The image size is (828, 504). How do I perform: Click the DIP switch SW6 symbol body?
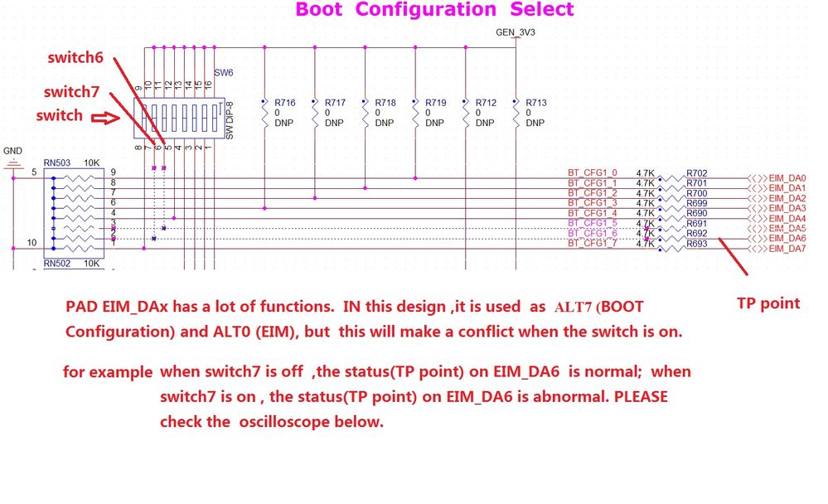click(x=179, y=119)
